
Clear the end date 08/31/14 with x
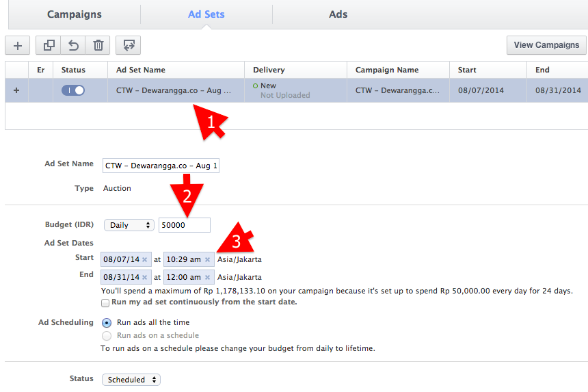[x=145, y=278]
